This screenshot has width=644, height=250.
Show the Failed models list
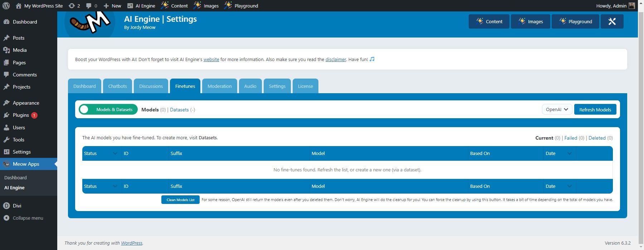coord(571,138)
